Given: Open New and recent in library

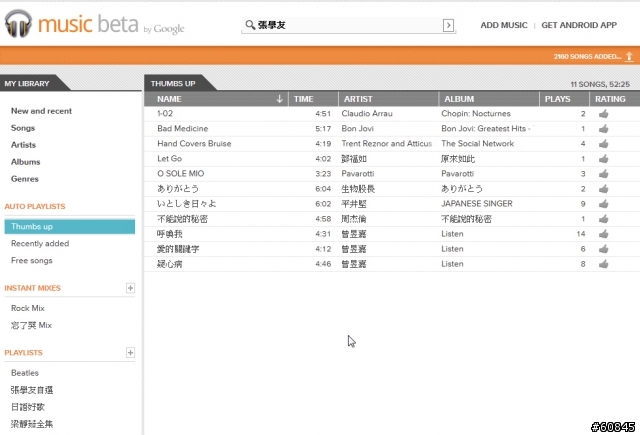Looking at the screenshot, I should (x=41, y=111).
